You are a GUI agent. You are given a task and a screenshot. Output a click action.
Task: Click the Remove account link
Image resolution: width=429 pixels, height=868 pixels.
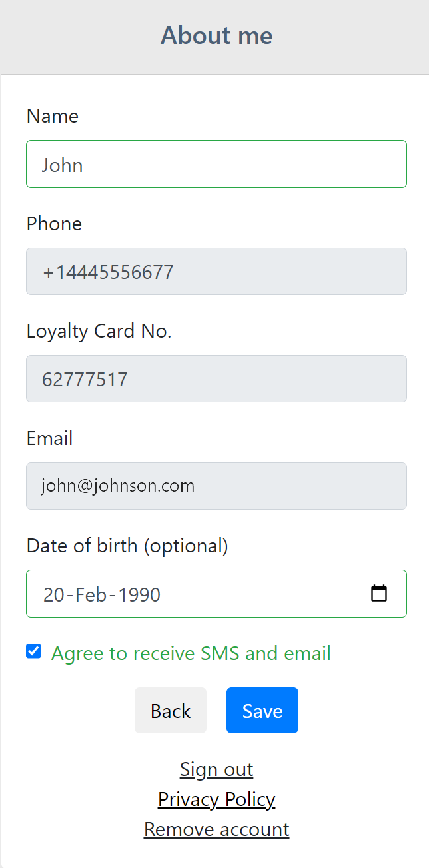pos(216,829)
